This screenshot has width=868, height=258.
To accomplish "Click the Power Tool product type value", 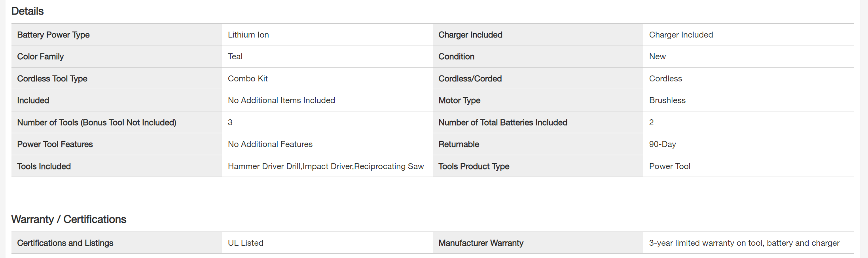I will pyautogui.click(x=669, y=166).
